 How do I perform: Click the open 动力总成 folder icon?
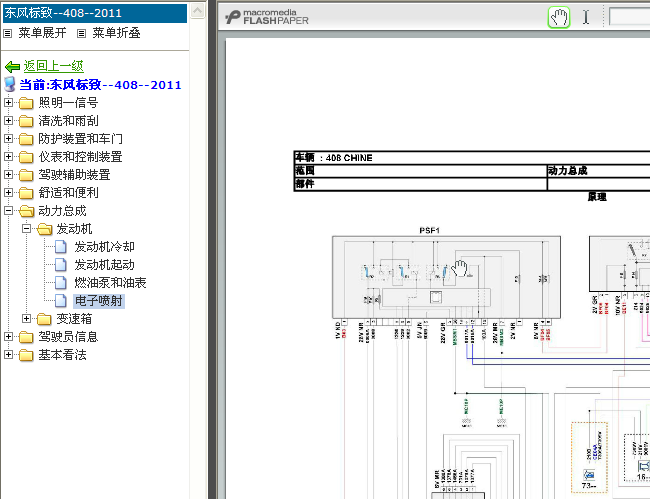click(27, 211)
